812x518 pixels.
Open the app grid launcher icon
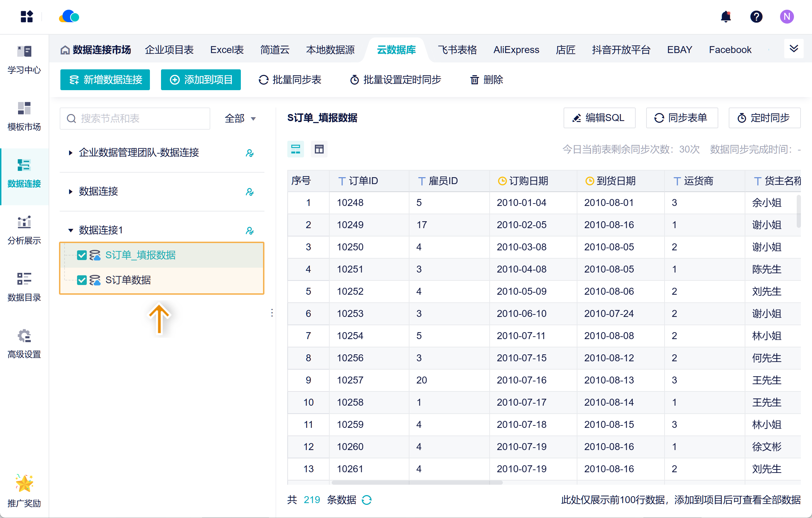pyautogui.click(x=27, y=17)
